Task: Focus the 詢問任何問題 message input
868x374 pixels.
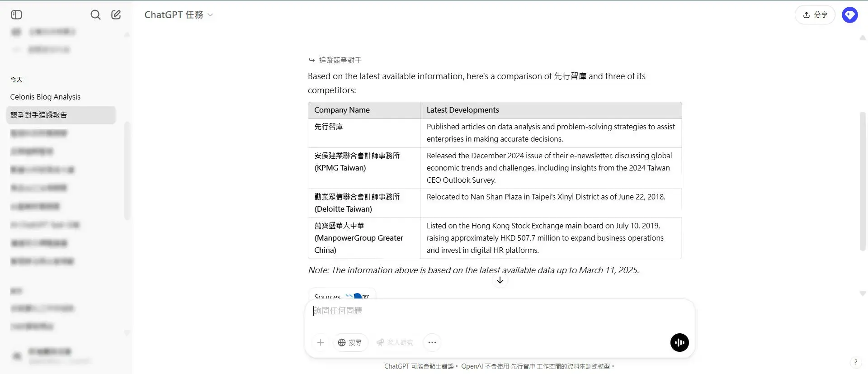Action: tap(500, 311)
